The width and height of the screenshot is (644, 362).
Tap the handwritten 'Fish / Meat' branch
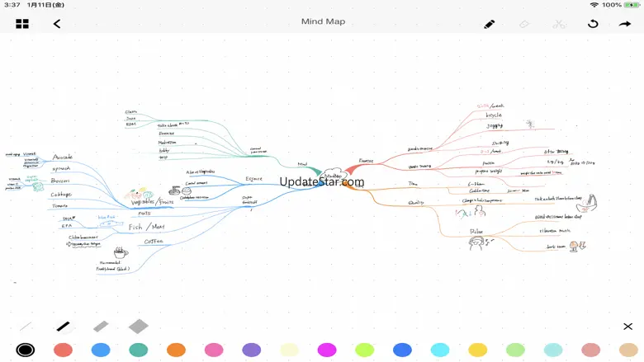[147, 227]
